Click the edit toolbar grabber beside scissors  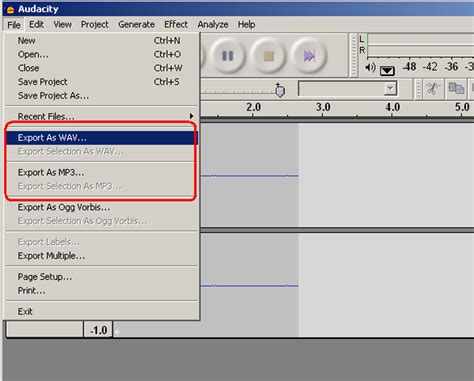(418, 89)
